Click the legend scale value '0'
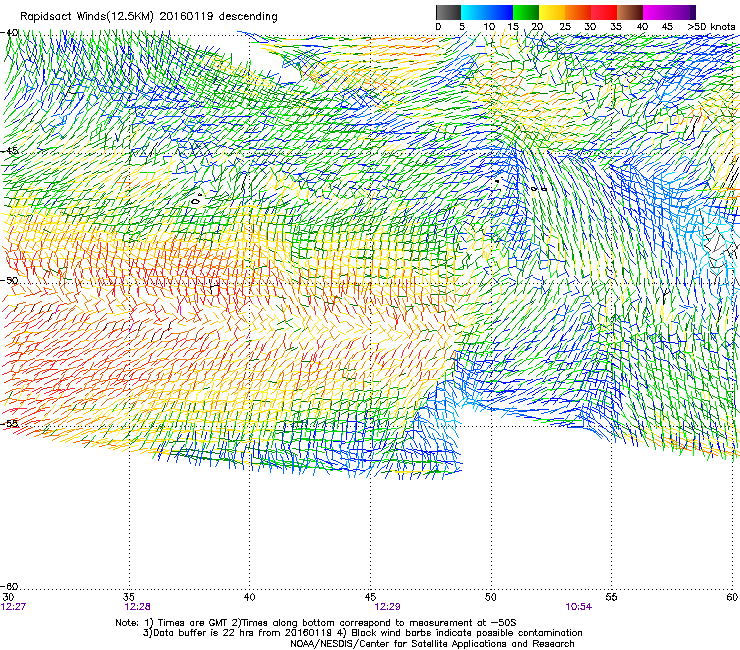 click(438, 27)
